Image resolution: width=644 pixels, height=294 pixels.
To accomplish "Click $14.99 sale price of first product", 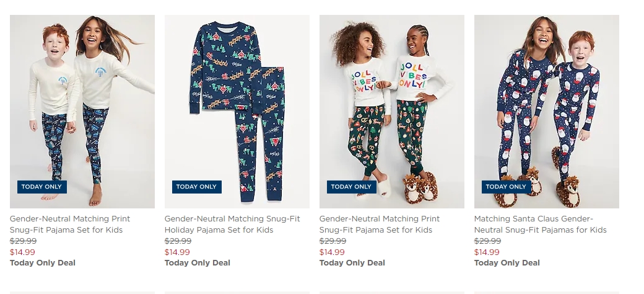I will (22, 252).
